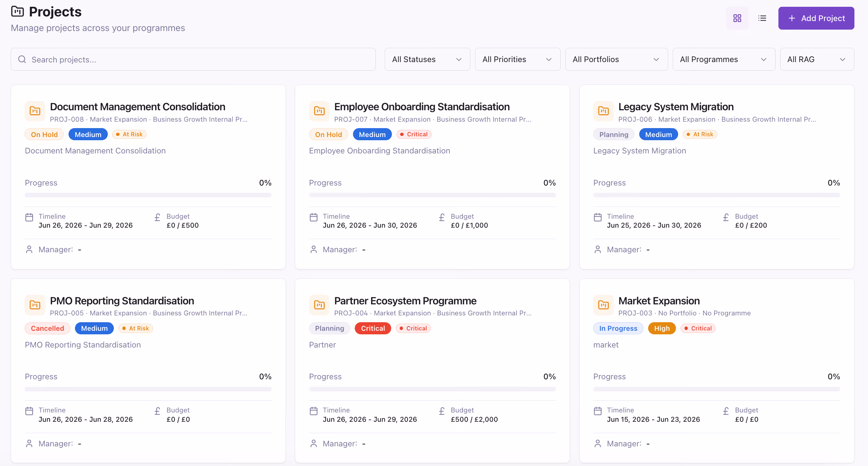Click the Add Project button
Viewport: 868px width, 466px height.
coord(816,18)
